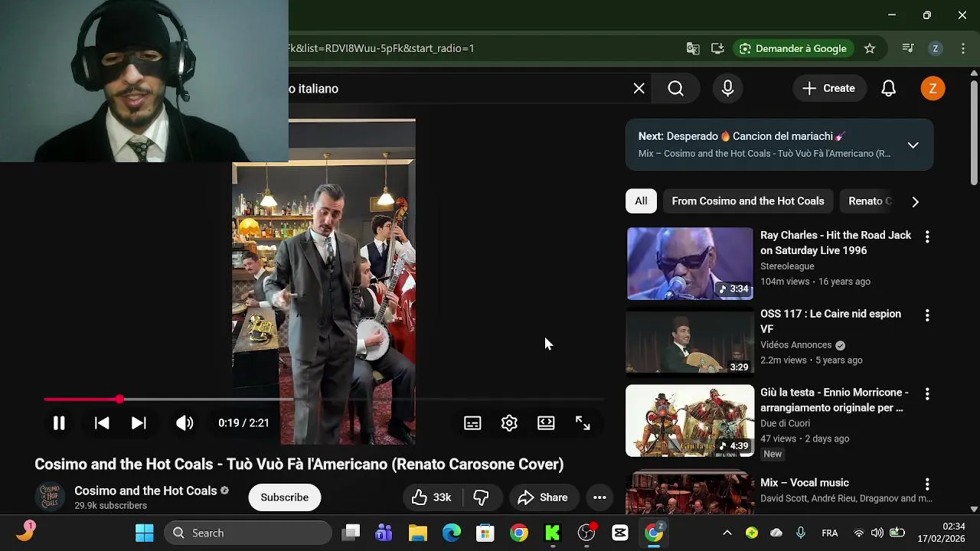Enter fullscreen mode
This screenshot has width=980, height=551.
click(x=583, y=423)
